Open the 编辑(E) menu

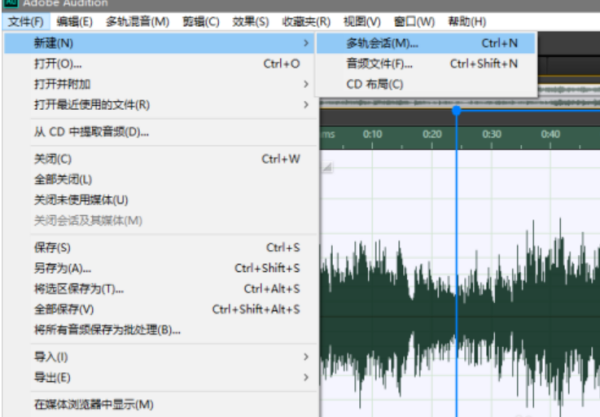pos(74,21)
